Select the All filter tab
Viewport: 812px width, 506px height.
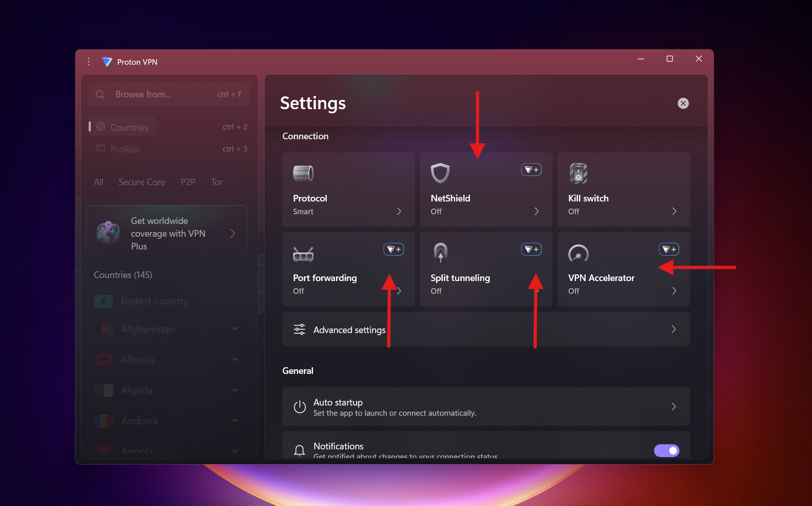pos(98,182)
